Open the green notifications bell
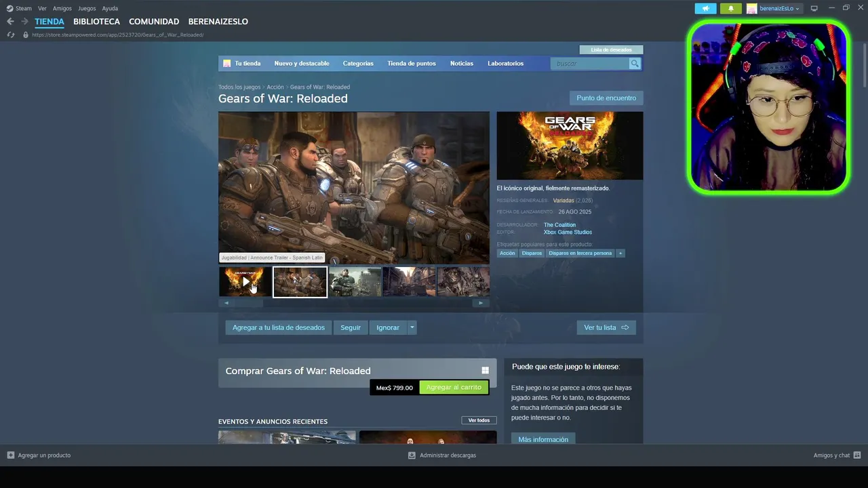The width and height of the screenshot is (868, 488). point(730,8)
